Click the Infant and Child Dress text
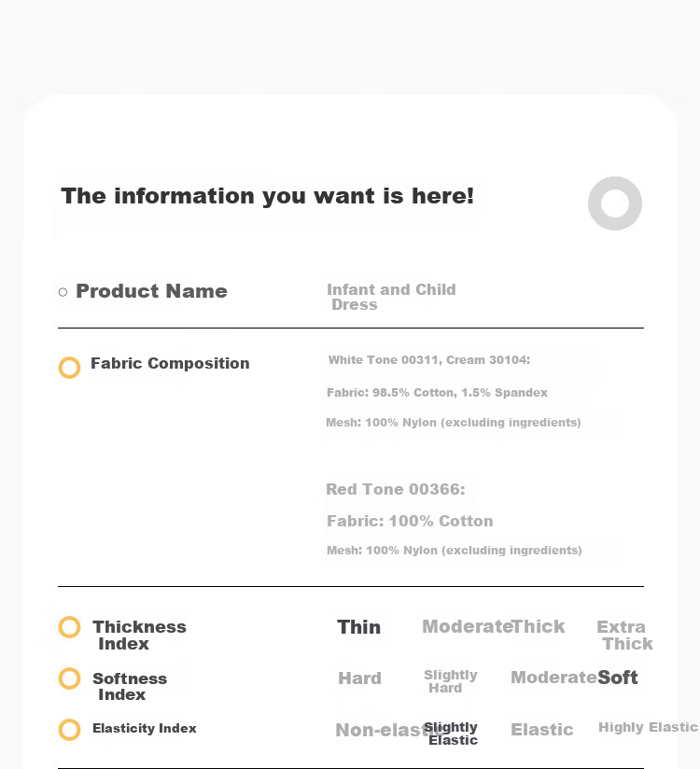Image resolution: width=700 pixels, height=769 pixels. tap(391, 297)
